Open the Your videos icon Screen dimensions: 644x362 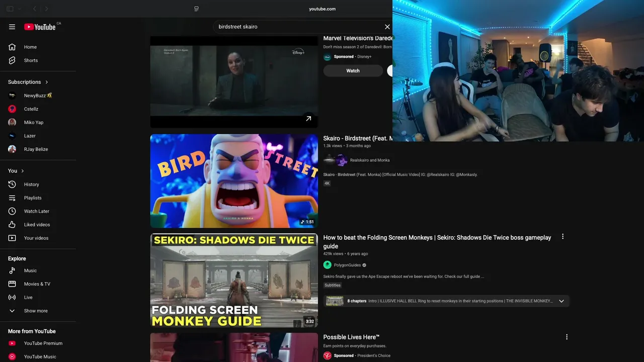click(x=12, y=238)
